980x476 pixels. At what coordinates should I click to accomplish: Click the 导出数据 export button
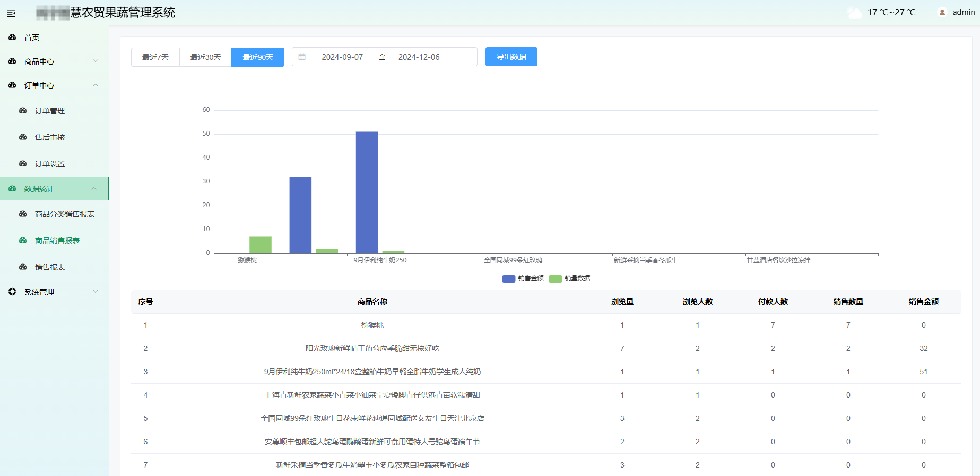pyautogui.click(x=511, y=57)
